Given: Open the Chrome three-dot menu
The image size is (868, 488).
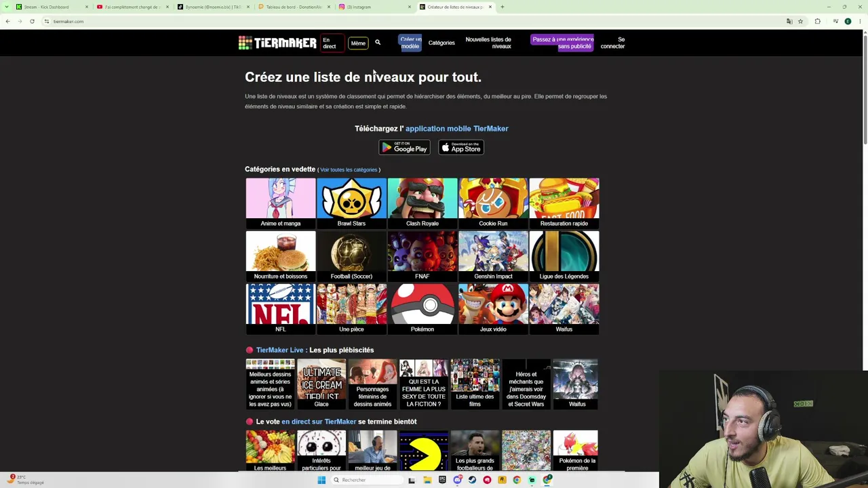Looking at the screenshot, I should [860, 21].
